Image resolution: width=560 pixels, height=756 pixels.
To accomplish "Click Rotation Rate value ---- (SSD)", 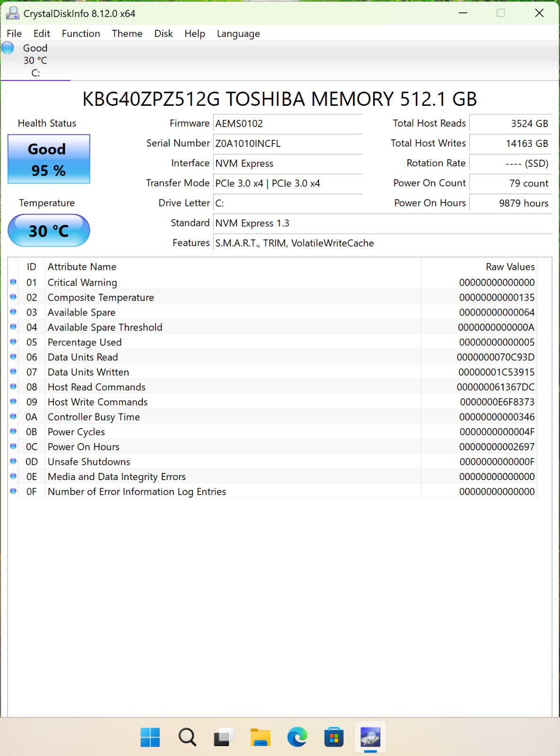I will click(x=510, y=163).
